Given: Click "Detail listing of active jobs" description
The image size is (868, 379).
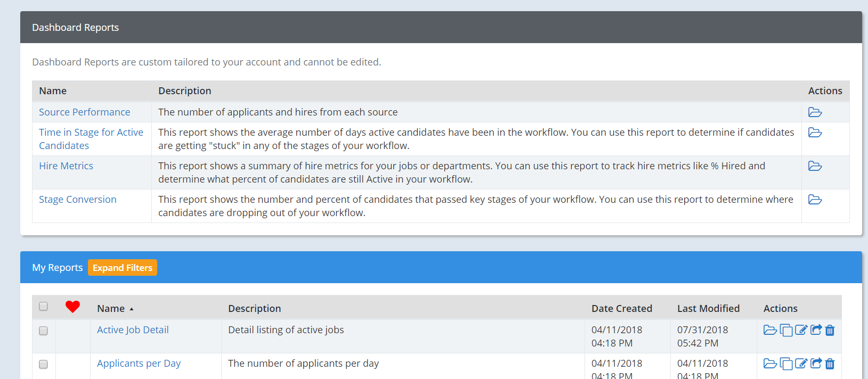Looking at the screenshot, I should [286, 330].
